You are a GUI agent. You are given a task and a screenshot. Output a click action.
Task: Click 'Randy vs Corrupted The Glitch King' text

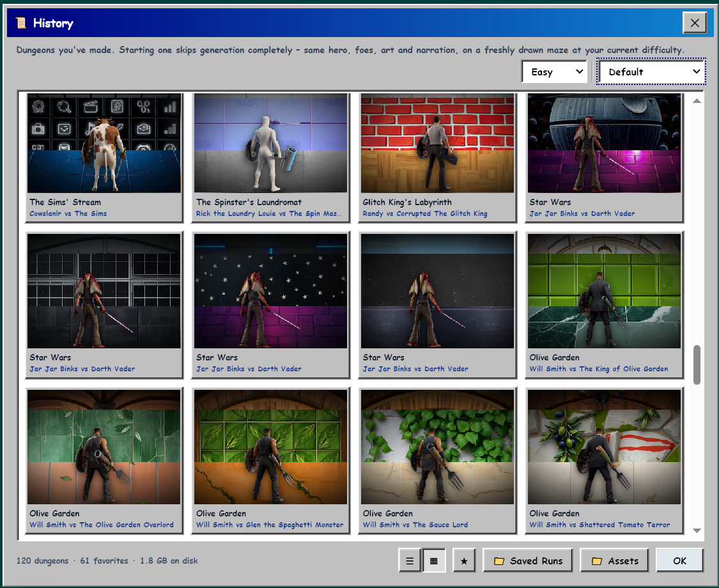(425, 213)
